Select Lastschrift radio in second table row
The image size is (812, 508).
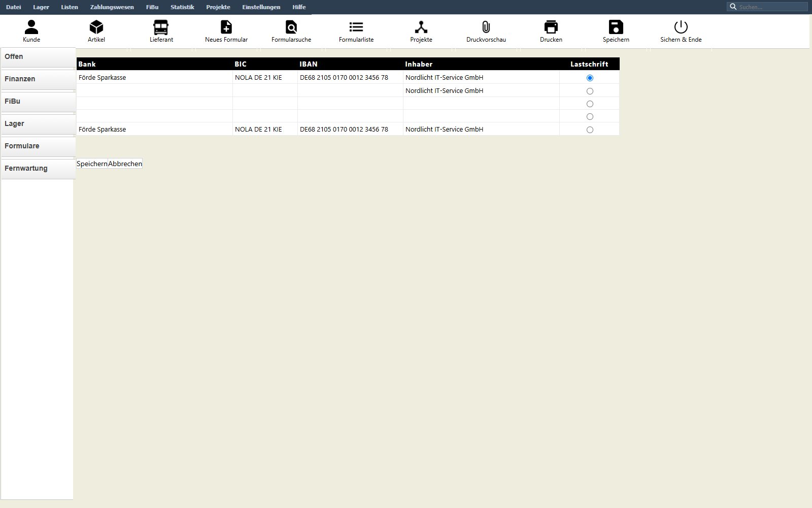click(x=590, y=91)
